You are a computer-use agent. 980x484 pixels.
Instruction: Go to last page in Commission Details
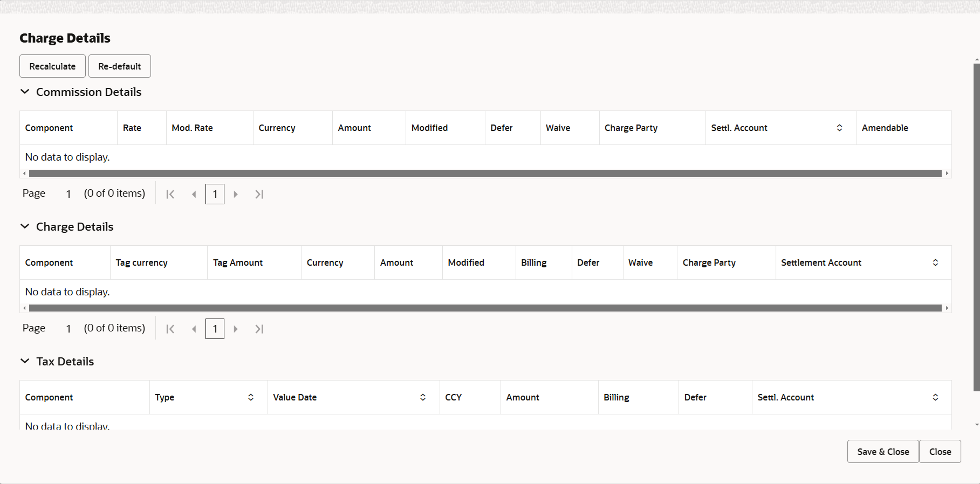click(259, 194)
